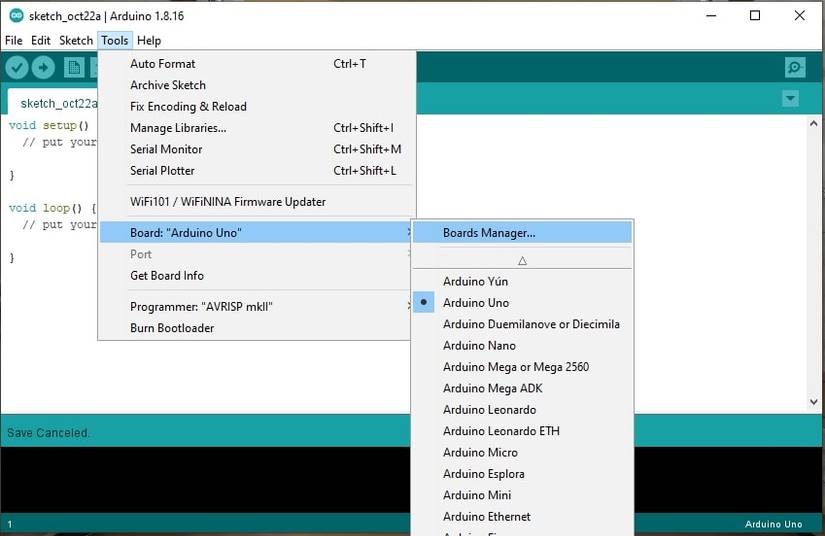
Task: Open WiFi101 / WiFiNINA Firmware Updater
Action: click(255, 202)
